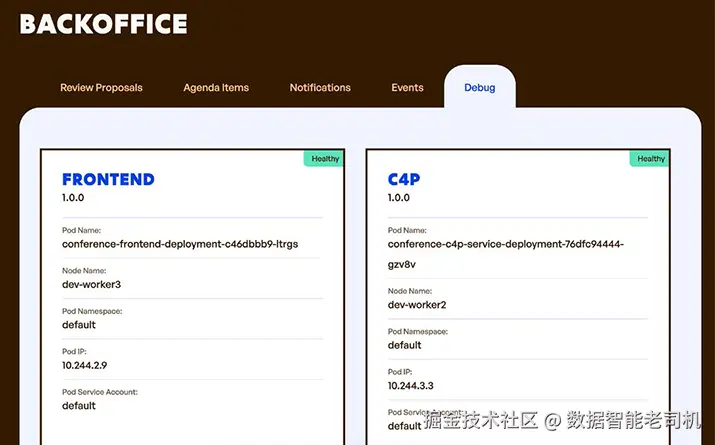
Task: Go to the Notifications tab
Action: [320, 88]
